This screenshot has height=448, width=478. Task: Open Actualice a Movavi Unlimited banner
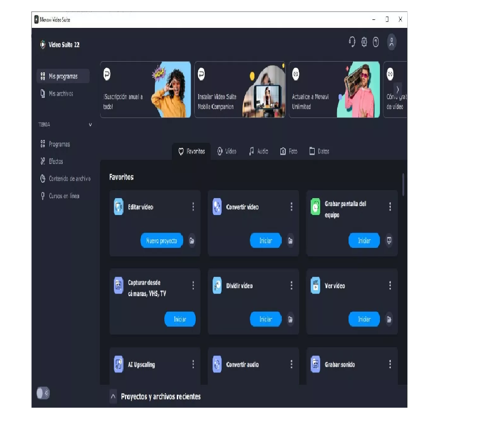tap(335, 90)
